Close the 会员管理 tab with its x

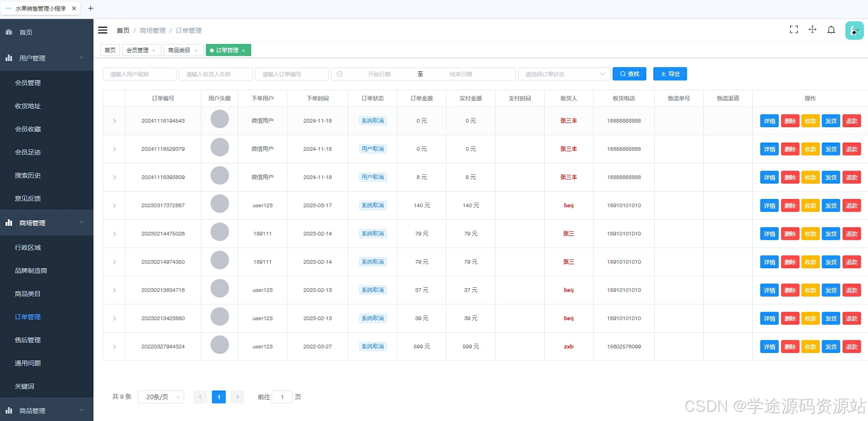[x=154, y=50]
